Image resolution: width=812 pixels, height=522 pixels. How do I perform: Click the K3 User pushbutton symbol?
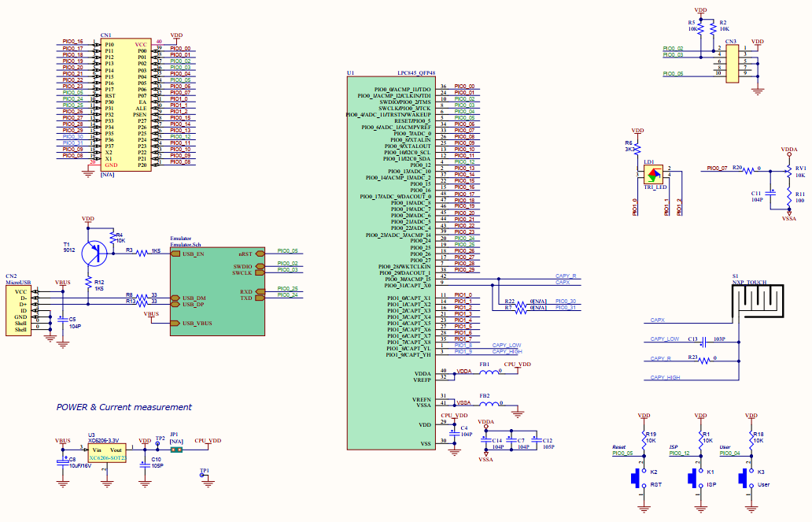pos(745,478)
